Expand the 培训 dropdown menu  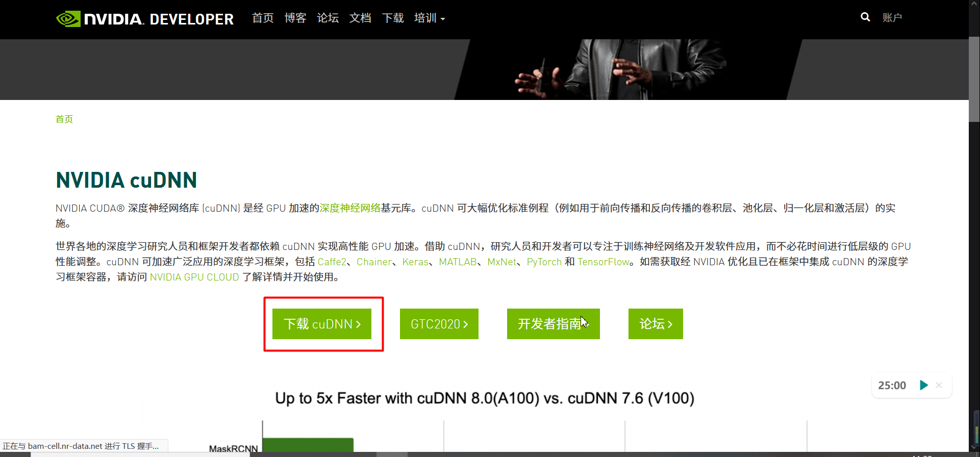pyautogui.click(x=430, y=18)
